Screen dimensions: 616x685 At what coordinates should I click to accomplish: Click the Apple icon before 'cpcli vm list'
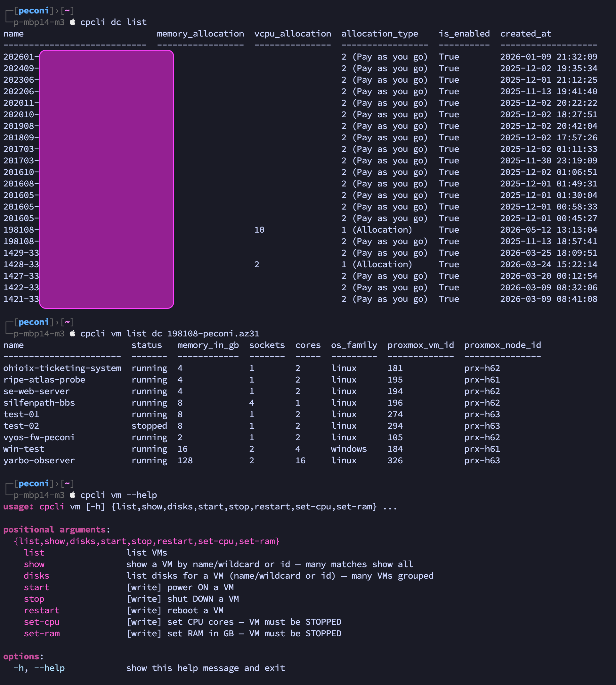click(72, 333)
